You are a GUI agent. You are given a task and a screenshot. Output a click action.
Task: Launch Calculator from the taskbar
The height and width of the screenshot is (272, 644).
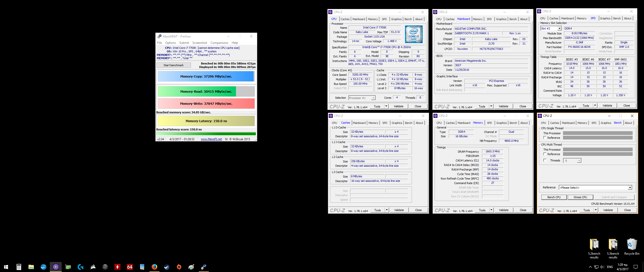(19, 267)
